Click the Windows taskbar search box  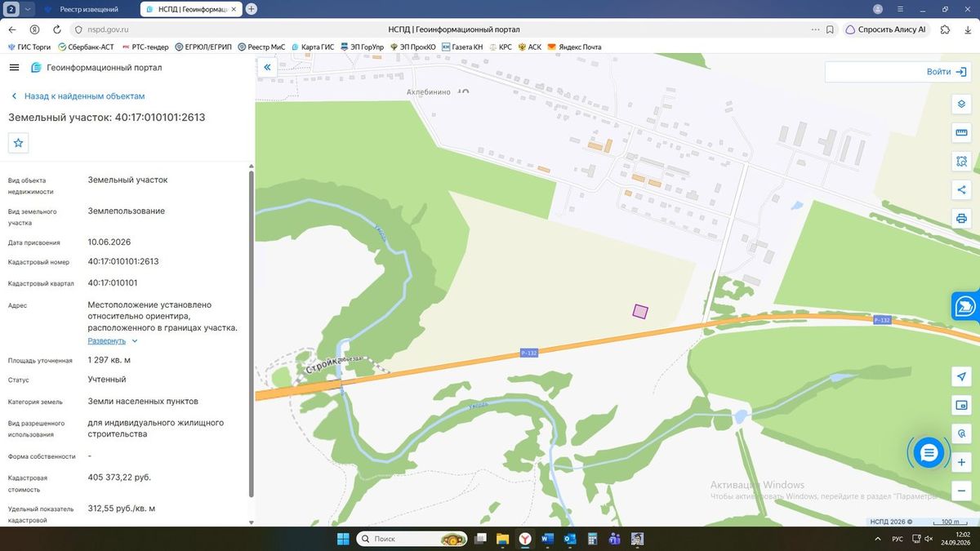(x=412, y=539)
